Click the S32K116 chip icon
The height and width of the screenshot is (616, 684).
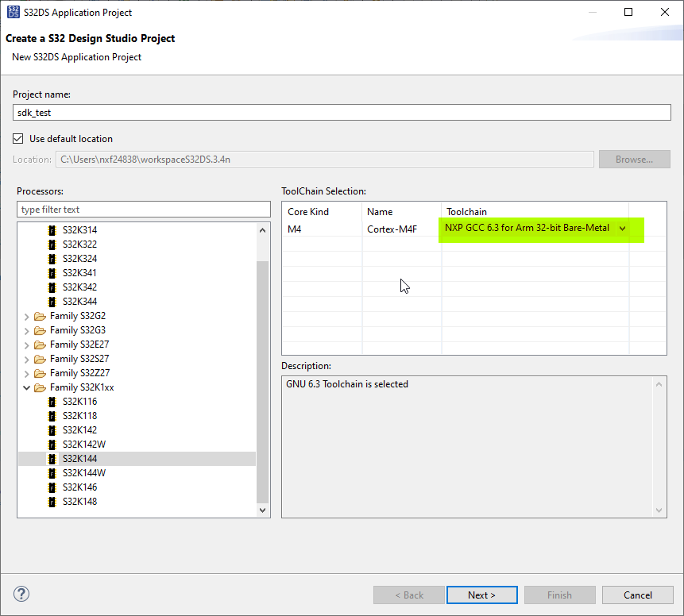point(52,401)
